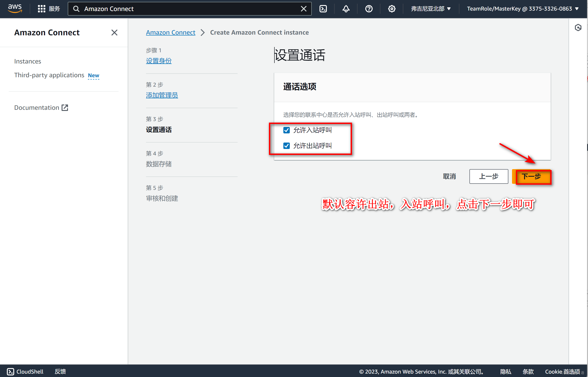
Task: Click 取消 cancel action
Action: 450,176
